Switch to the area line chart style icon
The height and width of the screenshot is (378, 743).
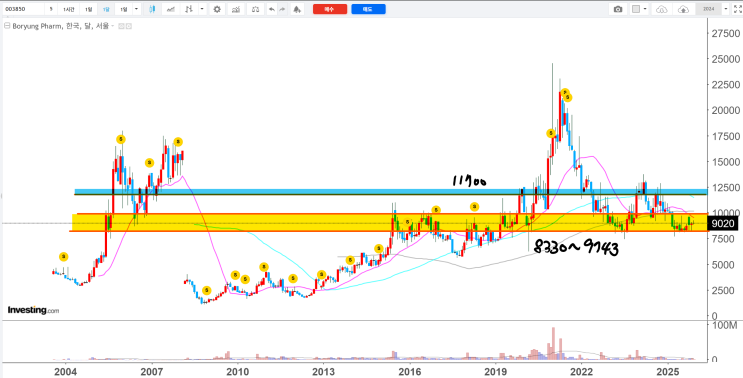tap(172, 9)
